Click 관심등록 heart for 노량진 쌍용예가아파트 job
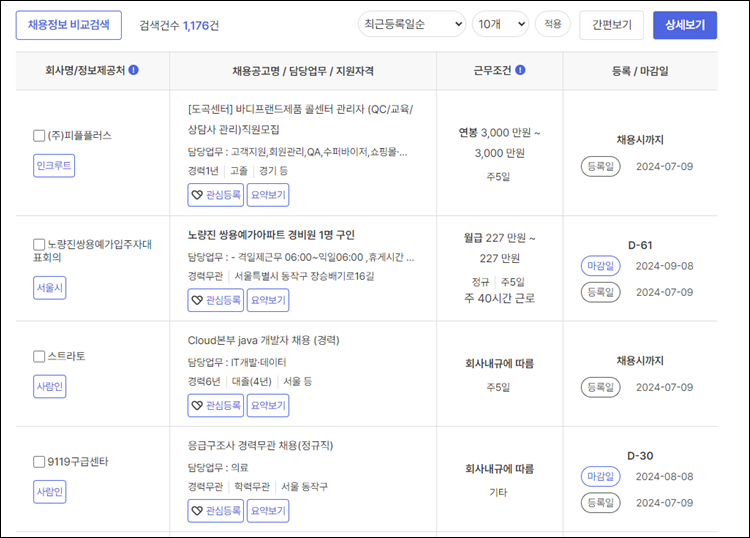This screenshot has height=538, width=750. pyautogui.click(x=216, y=300)
